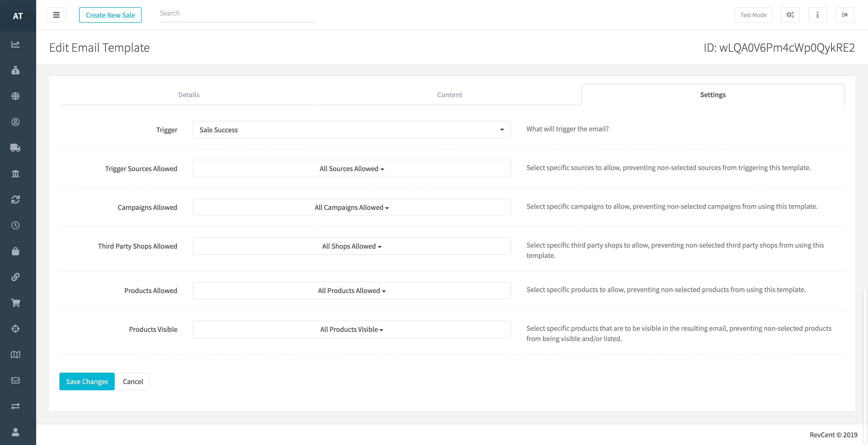
Task: Open the gears settings icon in header
Action: point(790,15)
